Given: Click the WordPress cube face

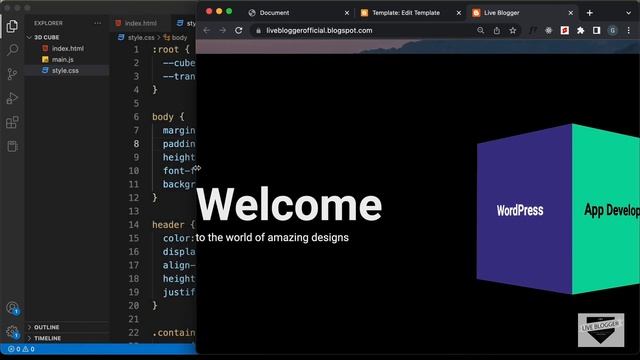Looking at the screenshot, I should (x=524, y=209).
